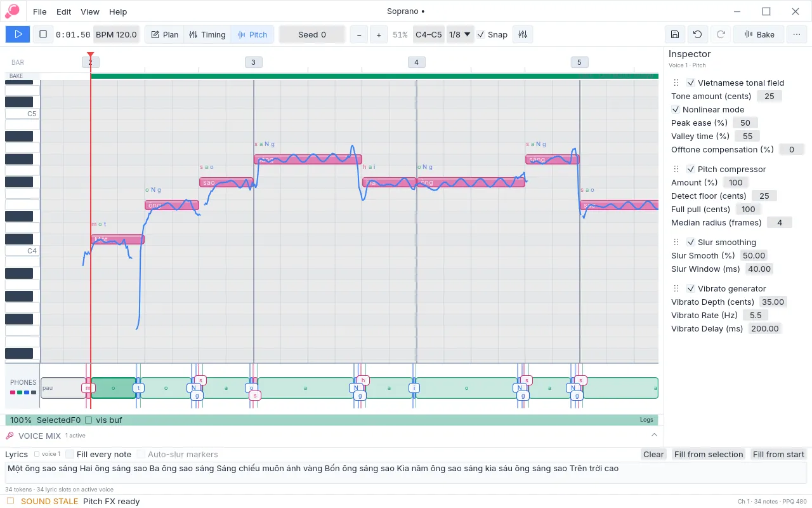The image size is (812, 508).
Task: Toggle the Slur smoothing checkbox
Action: [x=691, y=242]
